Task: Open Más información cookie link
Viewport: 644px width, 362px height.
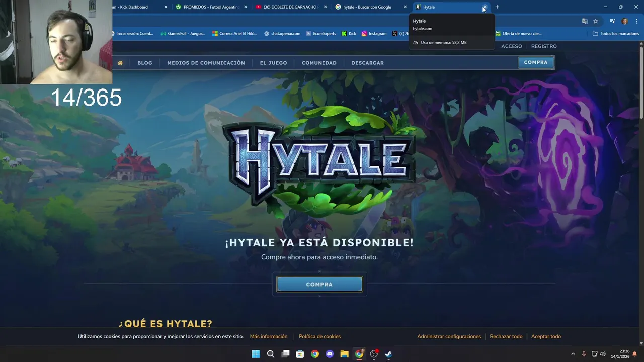Action: [x=269, y=336]
